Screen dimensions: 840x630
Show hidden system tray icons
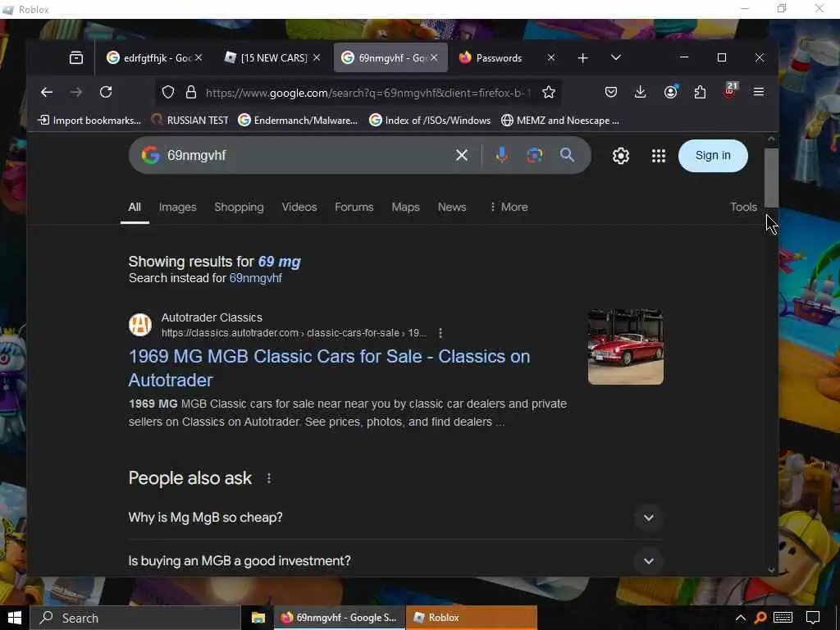[x=740, y=618]
